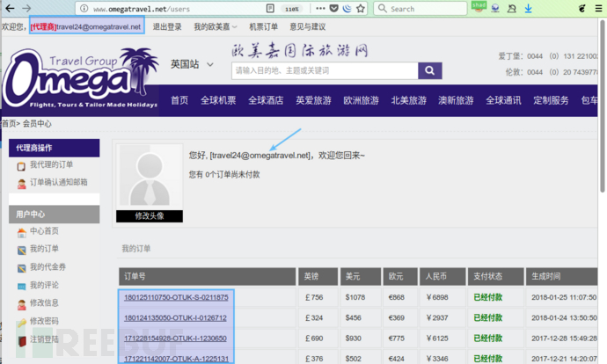Click the house icon beside 中心首页

(x=22, y=232)
